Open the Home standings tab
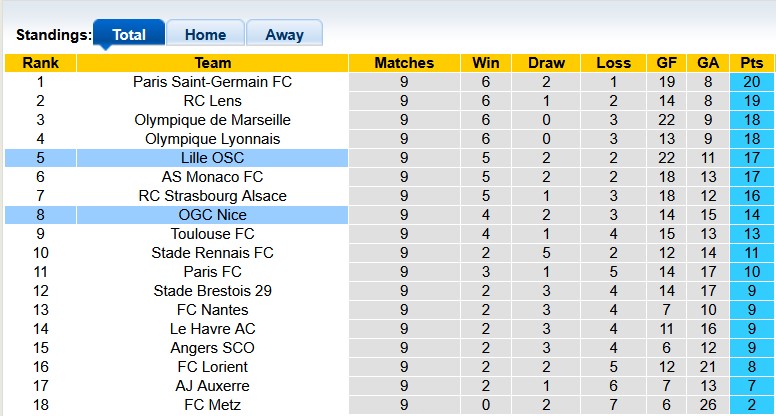The image size is (776, 416). point(204,34)
